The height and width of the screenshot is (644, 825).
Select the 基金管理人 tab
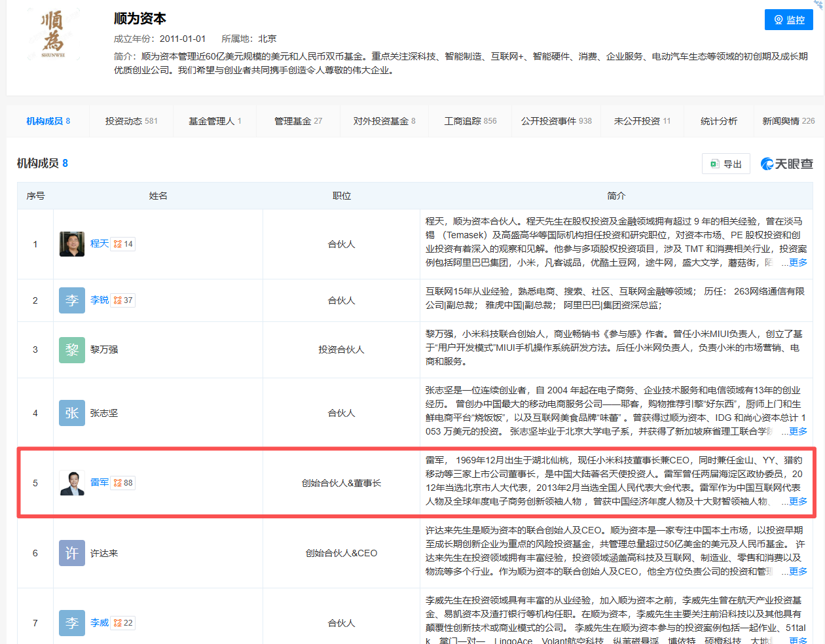click(215, 121)
